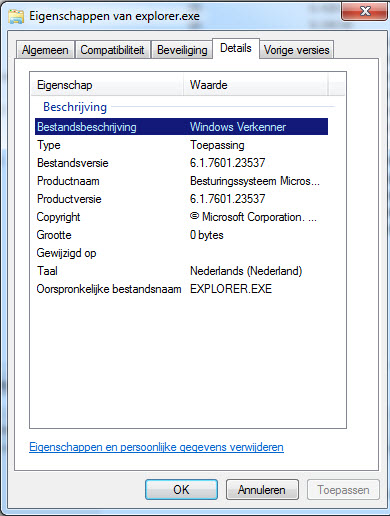390x516 pixels.
Task: Click the Nederlands (Nederland) value
Action: click(x=246, y=271)
